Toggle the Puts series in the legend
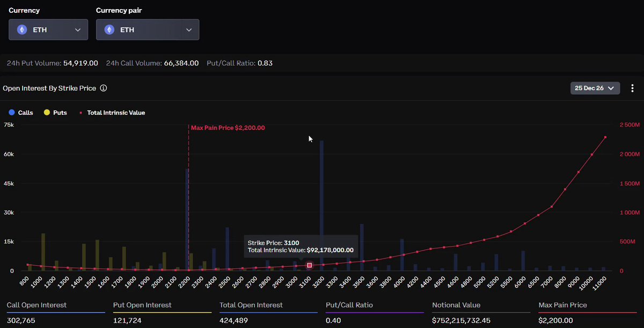Viewport: 644px width, 328px height. click(55, 113)
